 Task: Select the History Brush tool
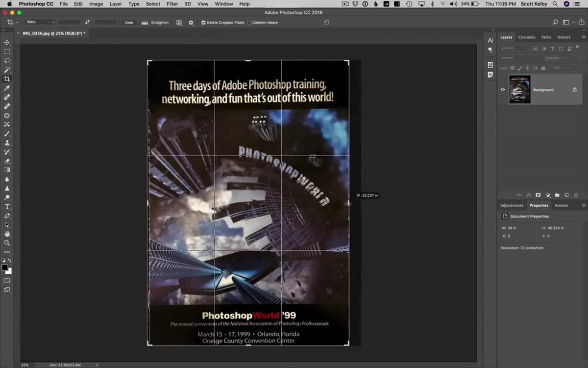7,152
